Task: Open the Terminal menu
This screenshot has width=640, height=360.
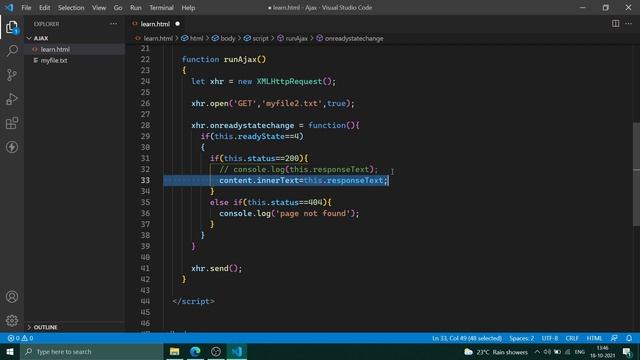Action: pos(161,8)
